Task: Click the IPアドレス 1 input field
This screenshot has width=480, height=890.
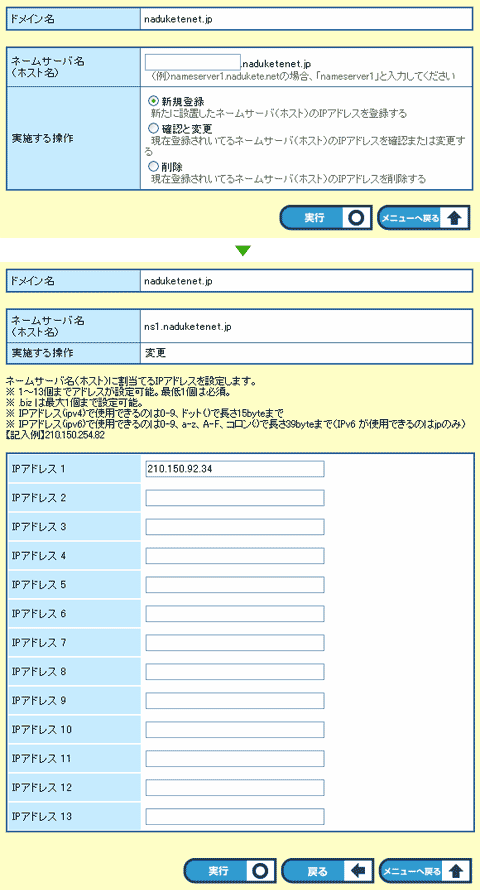Action: (x=235, y=469)
